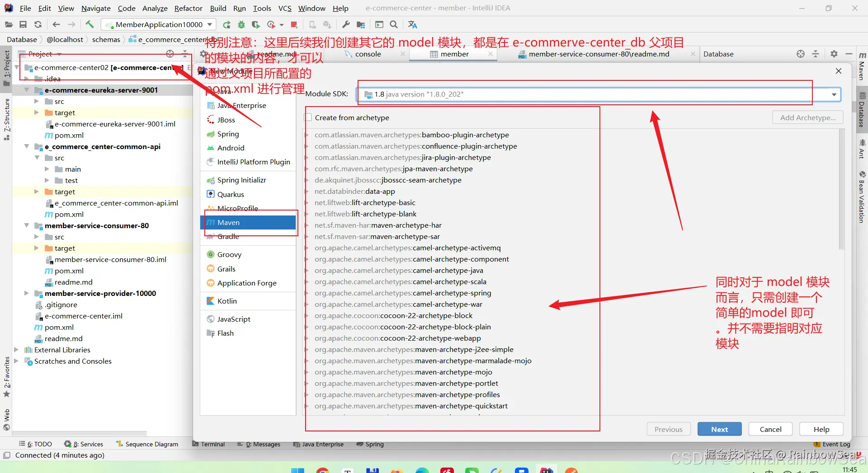The width and height of the screenshot is (868, 473).
Task: Toggle tool window bars using the status bar corner icon
Action: coord(7,455)
